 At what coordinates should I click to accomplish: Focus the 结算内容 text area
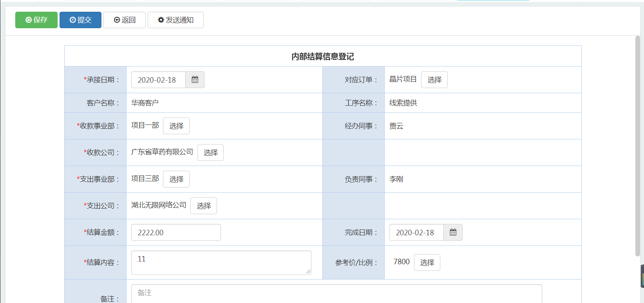[221, 263]
